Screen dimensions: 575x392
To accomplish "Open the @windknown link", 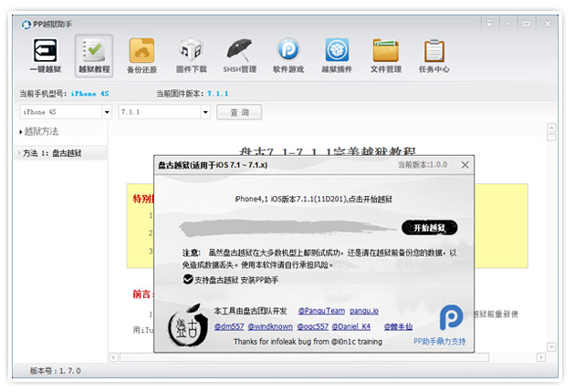I will coord(270,326).
